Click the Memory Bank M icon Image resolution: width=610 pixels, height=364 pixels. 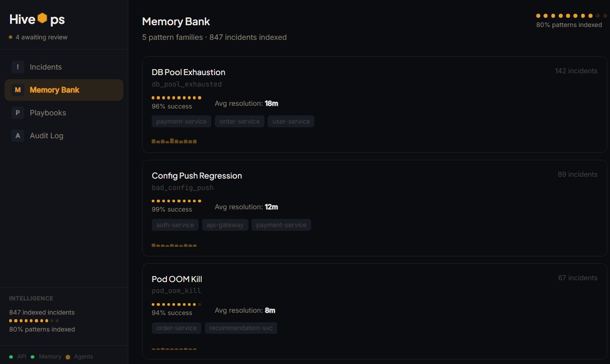point(18,90)
